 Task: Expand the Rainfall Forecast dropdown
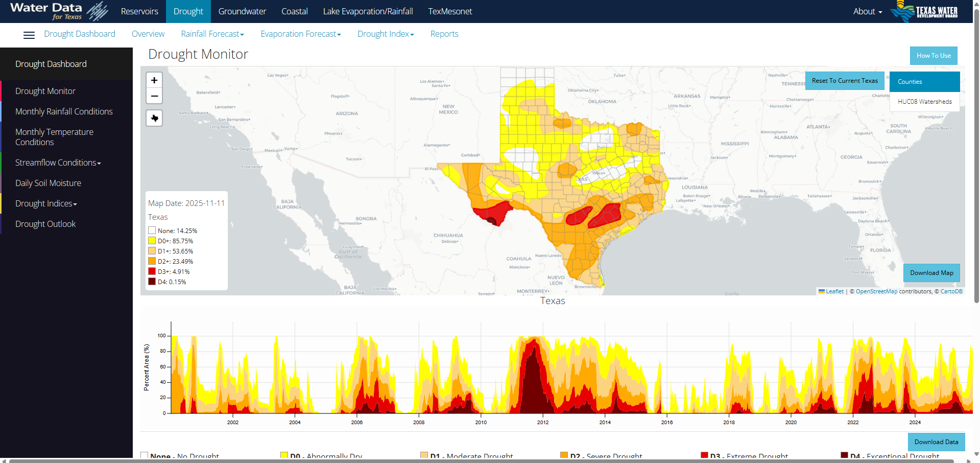coord(212,34)
